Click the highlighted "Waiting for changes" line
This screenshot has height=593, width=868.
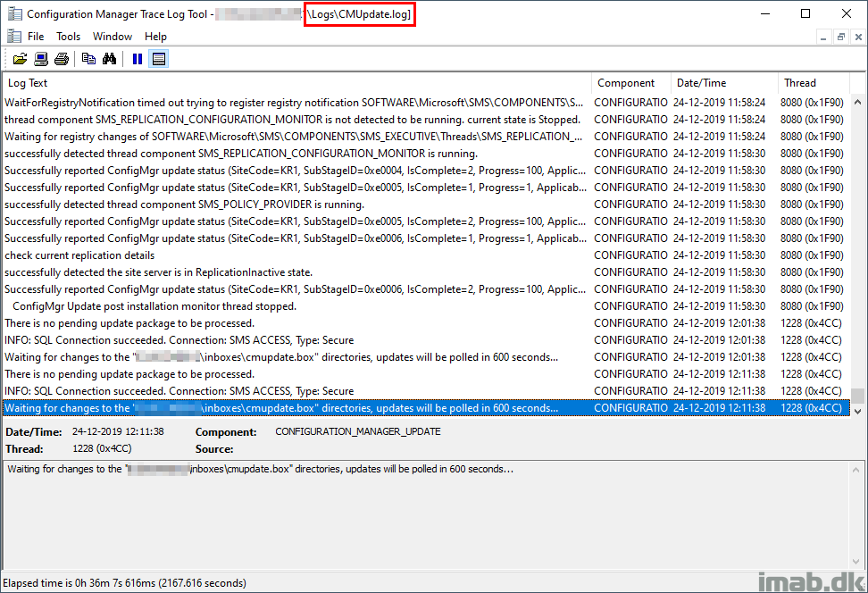point(426,408)
